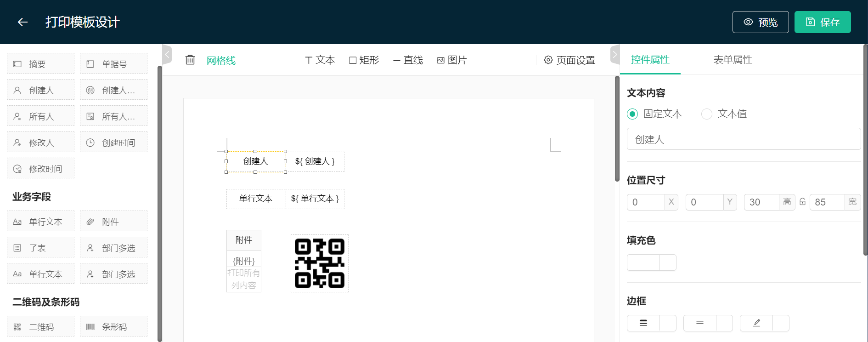
Task: Add 创建人 field from left panel
Action: click(x=40, y=90)
